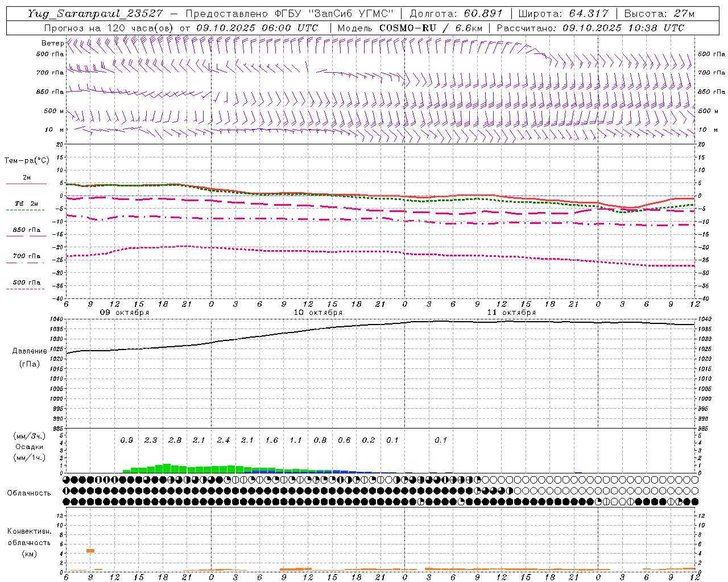Click the 1.1 precipitation value
The height and width of the screenshot is (582, 728).
click(296, 440)
